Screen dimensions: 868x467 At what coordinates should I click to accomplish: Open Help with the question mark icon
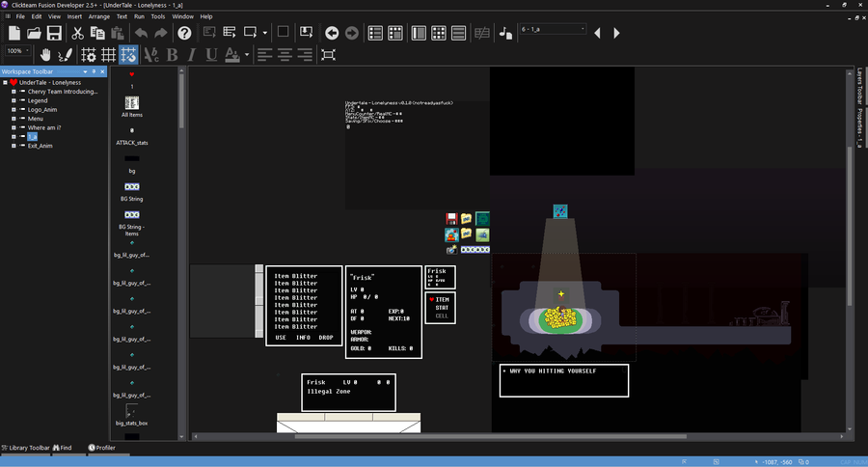click(184, 33)
